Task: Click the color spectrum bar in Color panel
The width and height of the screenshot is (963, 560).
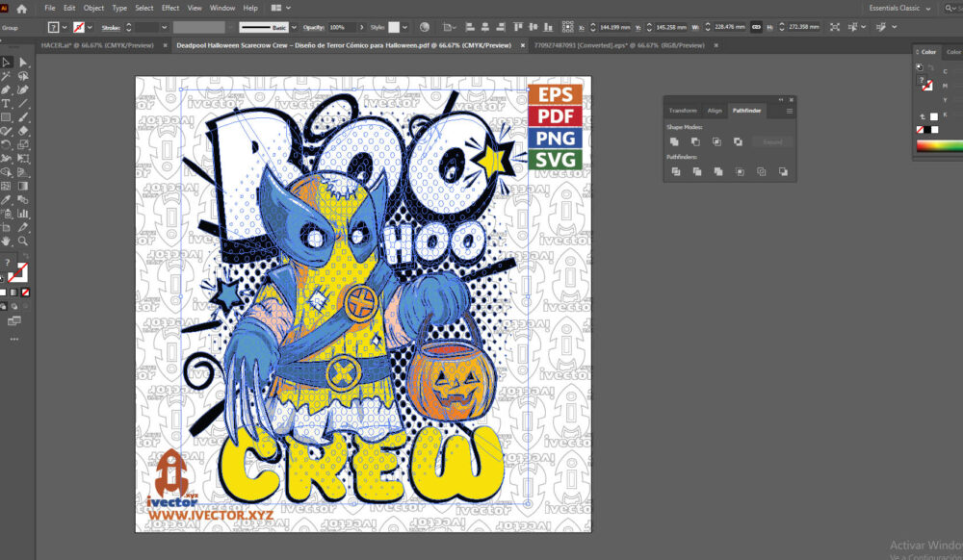Action: click(x=939, y=146)
